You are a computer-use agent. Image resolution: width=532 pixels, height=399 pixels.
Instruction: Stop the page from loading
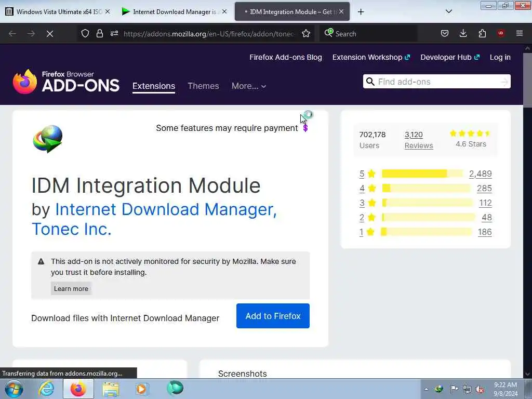tap(50, 34)
